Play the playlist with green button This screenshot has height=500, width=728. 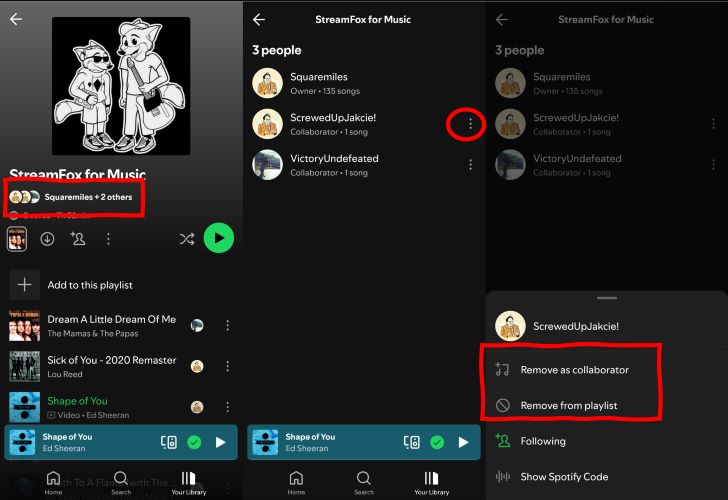click(219, 238)
